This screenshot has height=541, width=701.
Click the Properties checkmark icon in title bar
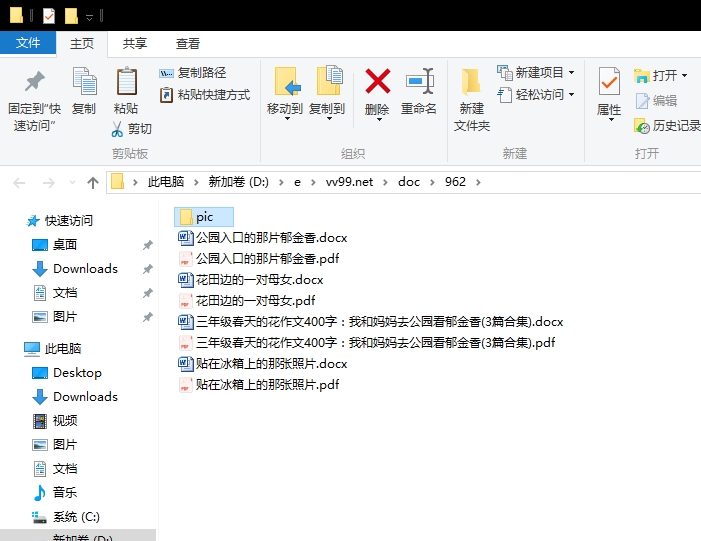[x=49, y=16]
